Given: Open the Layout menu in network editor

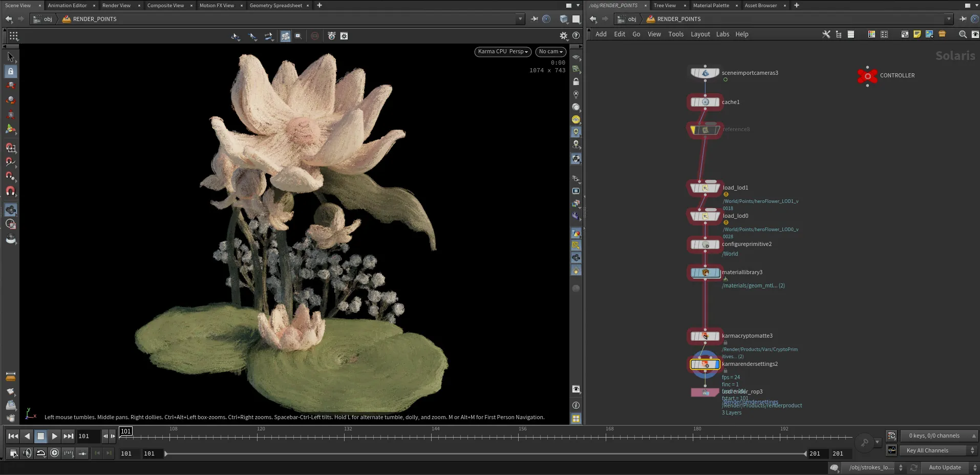Looking at the screenshot, I should click(x=700, y=34).
